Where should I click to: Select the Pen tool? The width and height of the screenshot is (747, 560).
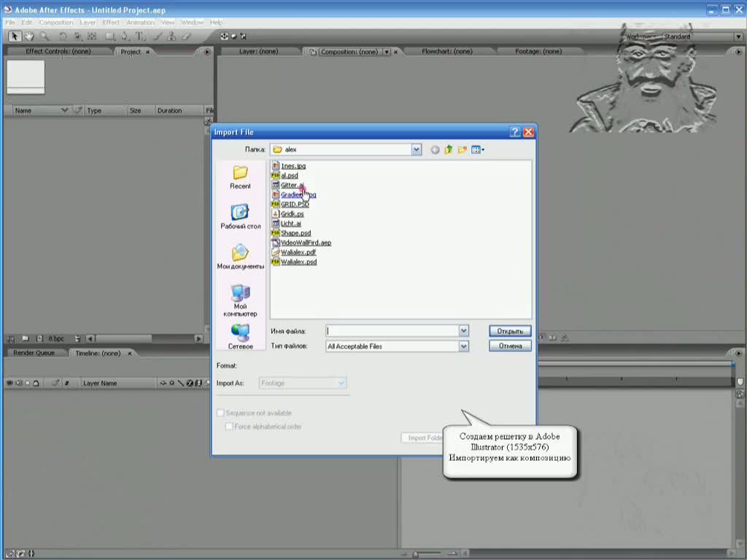pos(125,36)
